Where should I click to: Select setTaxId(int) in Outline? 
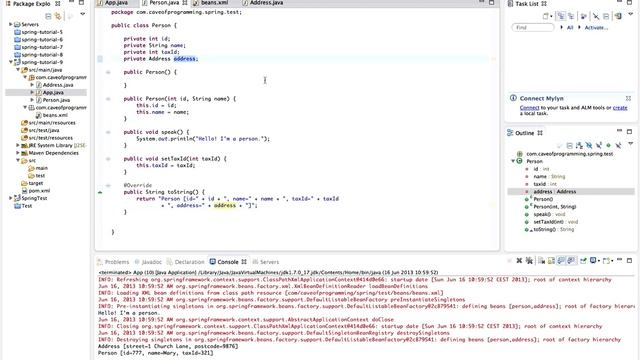point(556,222)
